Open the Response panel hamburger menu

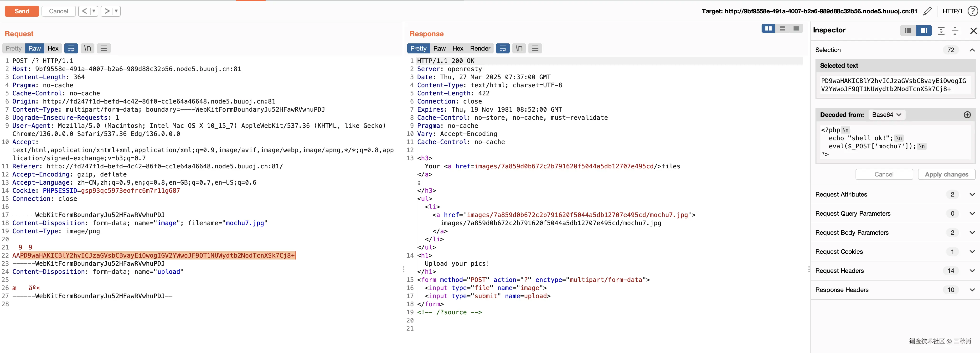535,48
